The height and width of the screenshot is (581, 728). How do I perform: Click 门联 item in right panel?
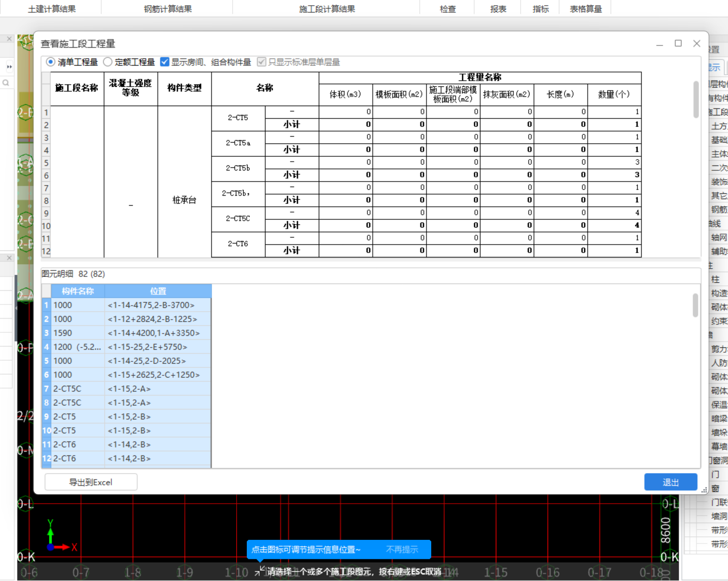pyautogui.click(x=719, y=502)
